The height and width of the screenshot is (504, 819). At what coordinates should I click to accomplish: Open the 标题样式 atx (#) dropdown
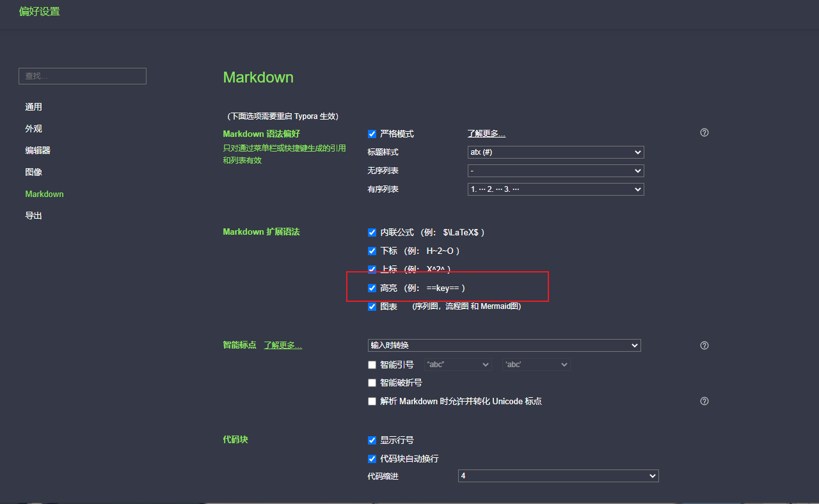point(556,152)
